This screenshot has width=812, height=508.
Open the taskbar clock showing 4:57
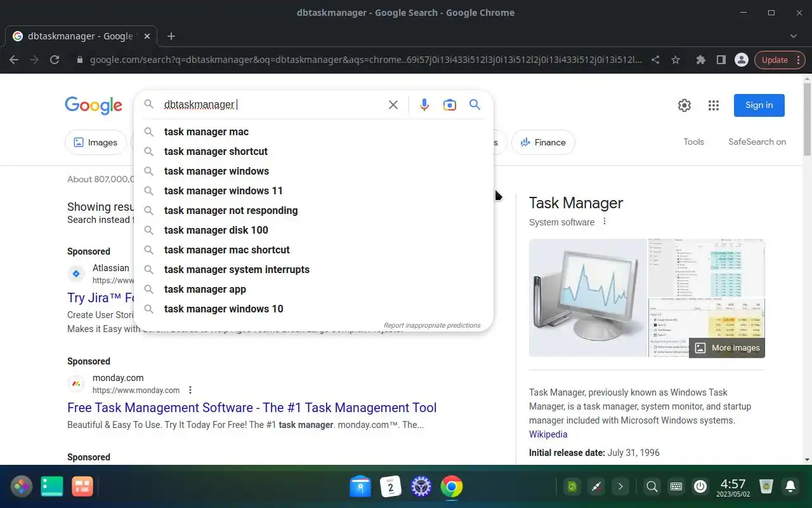click(733, 486)
